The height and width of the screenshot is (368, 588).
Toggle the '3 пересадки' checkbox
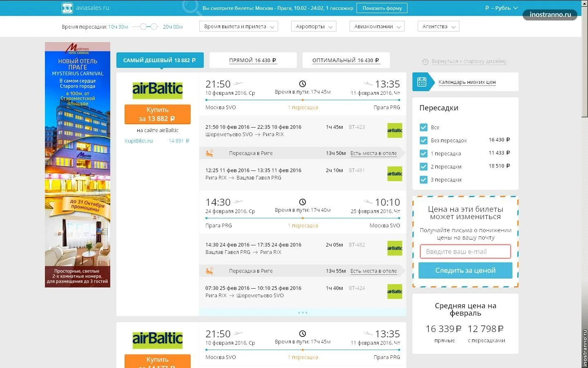click(423, 180)
